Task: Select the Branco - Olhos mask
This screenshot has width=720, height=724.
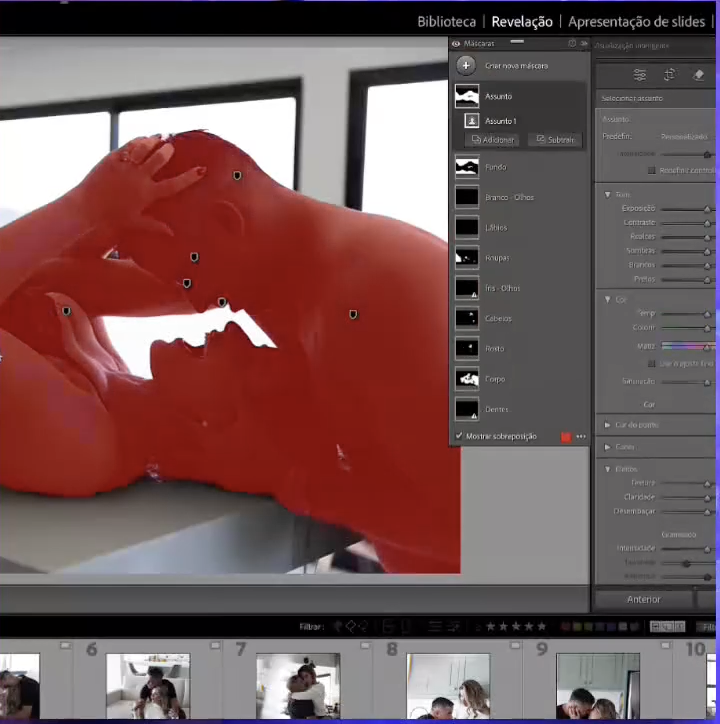Action: (519, 197)
